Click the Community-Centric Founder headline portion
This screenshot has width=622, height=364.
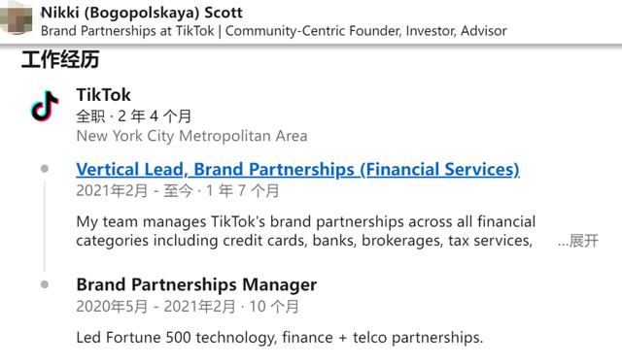click(x=365, y=31)
